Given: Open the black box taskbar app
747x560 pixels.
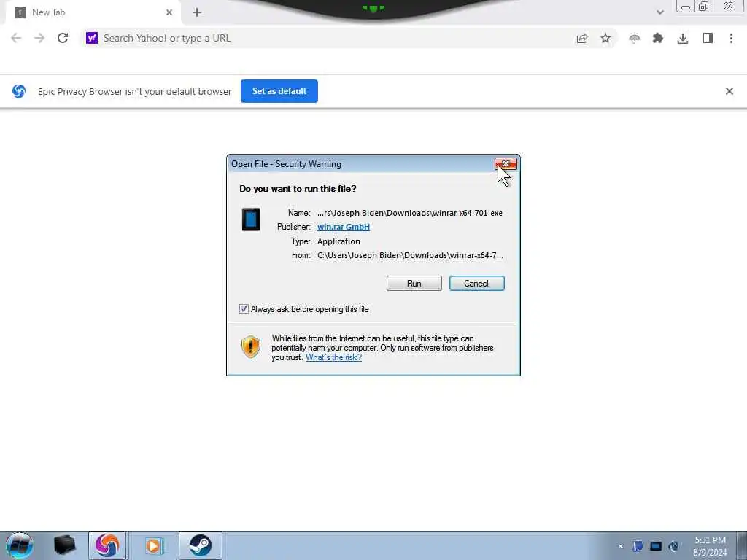Looking at the screenshot, I should point(64,545).
